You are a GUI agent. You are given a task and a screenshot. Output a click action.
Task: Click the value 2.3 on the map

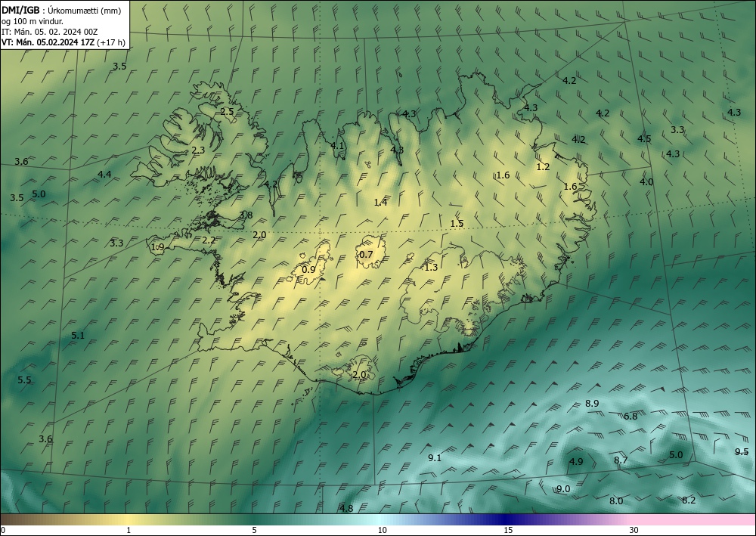pos(198,150)
